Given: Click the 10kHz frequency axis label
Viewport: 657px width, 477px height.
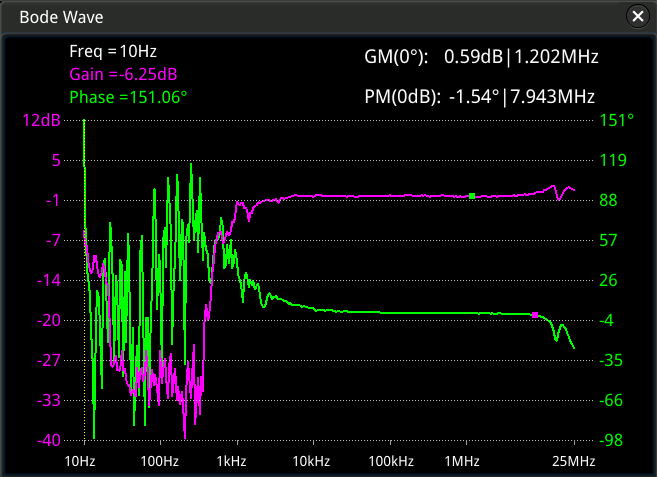Looking at the screenshot, I should coord(311,461).
